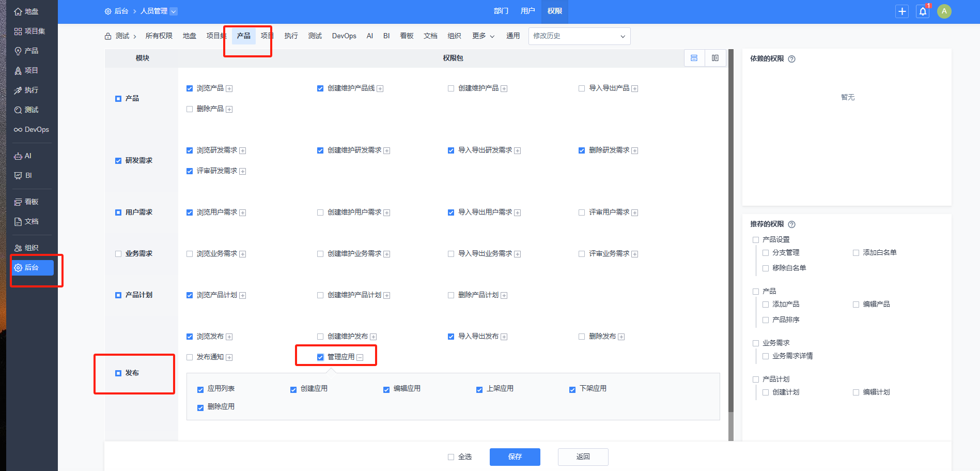Open 后台 in the left sidebar

32,267
